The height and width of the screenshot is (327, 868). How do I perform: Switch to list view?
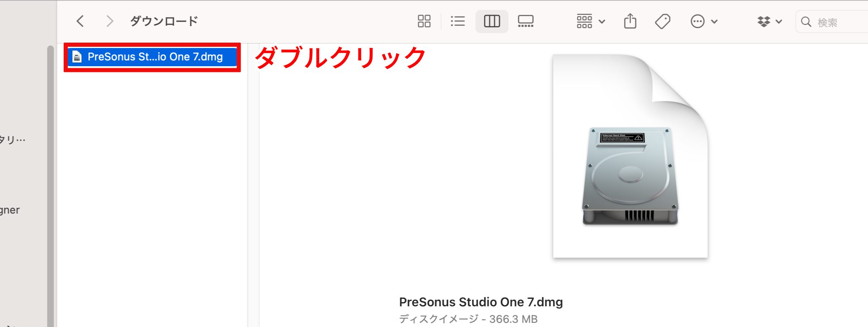click(458, 21)
